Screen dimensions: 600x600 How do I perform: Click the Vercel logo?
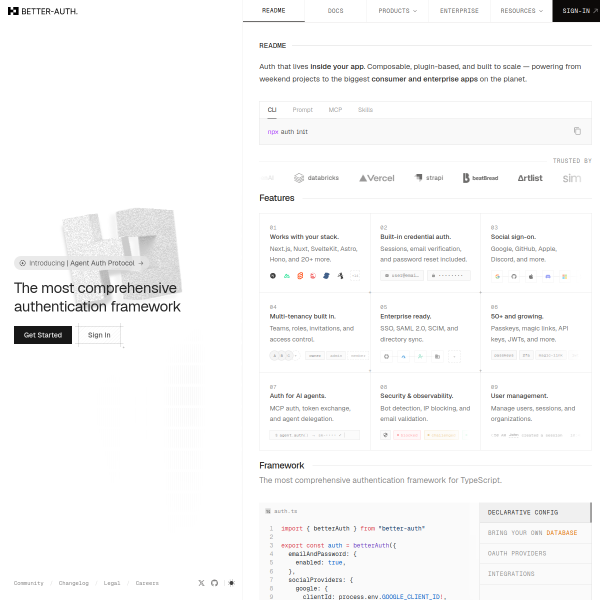[377, 178]
